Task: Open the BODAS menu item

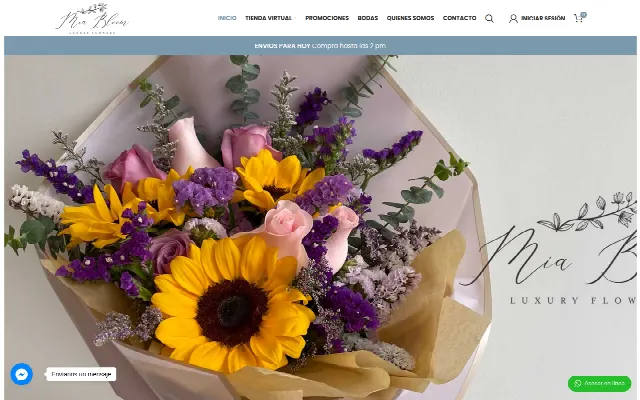Action: coord(368,18)
